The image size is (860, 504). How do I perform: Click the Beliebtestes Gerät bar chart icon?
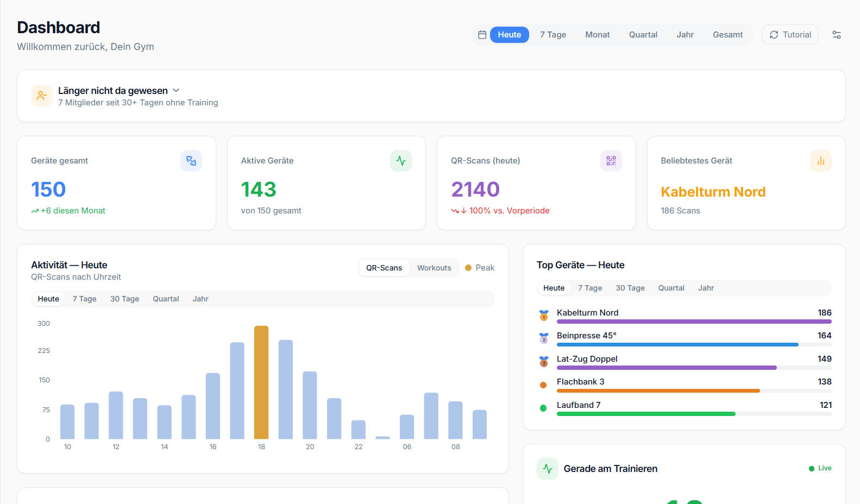[x=821, y=161]
